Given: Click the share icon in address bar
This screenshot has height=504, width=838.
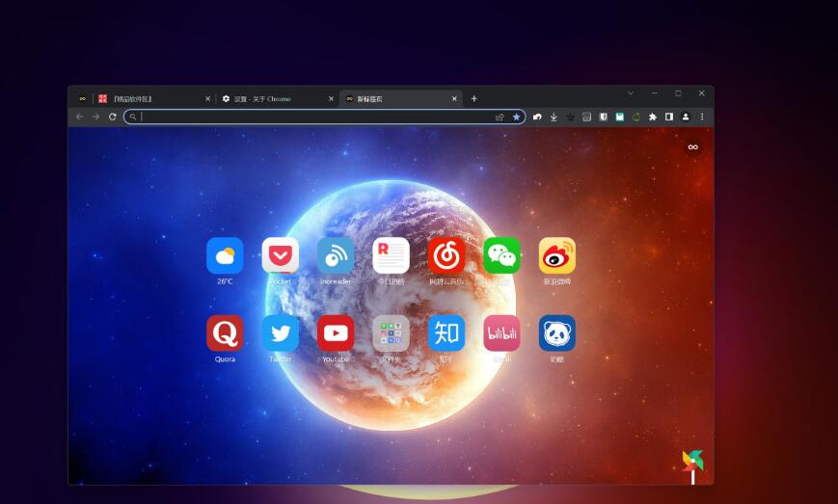Looking at the screenshot, I should click(x=500, y=117).
